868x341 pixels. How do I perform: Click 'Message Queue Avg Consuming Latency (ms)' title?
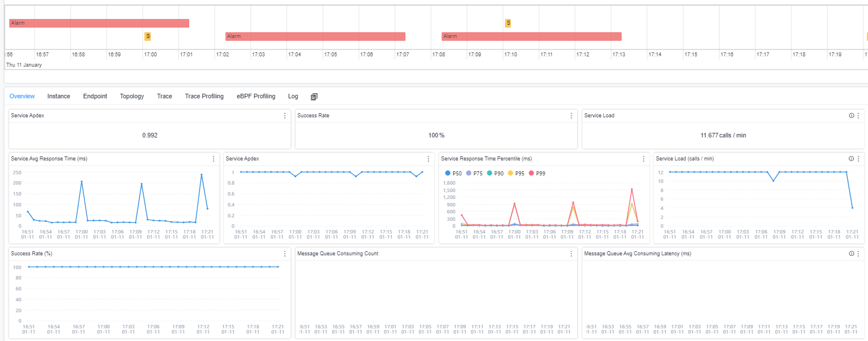[637, 254]
